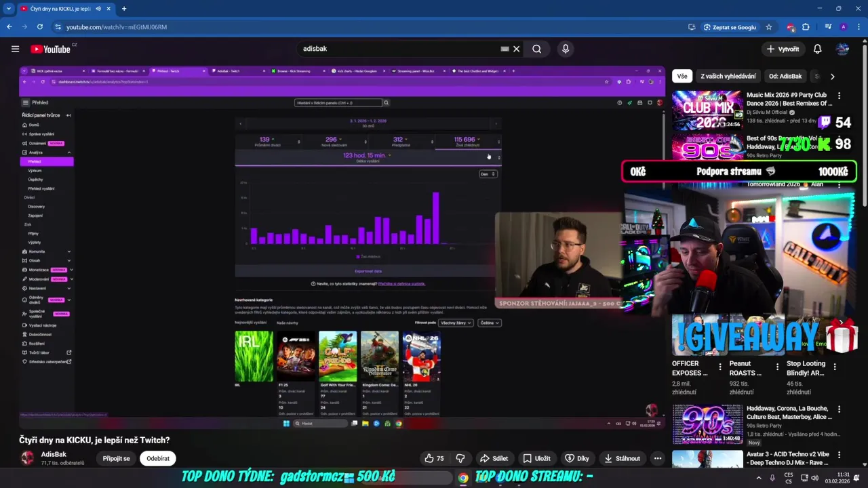
Task: Open a new browser tab
Action: tap(123, 9)
